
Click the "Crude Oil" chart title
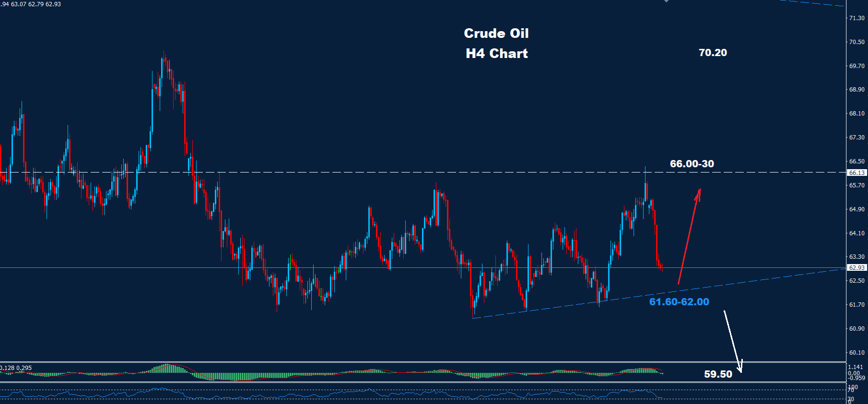(x=496, y=34)
